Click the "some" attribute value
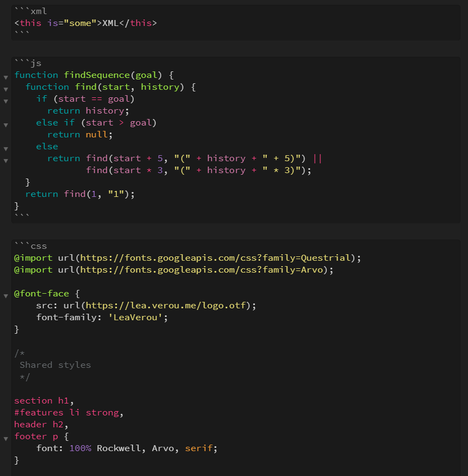468x476 pixels. point(80,23)
